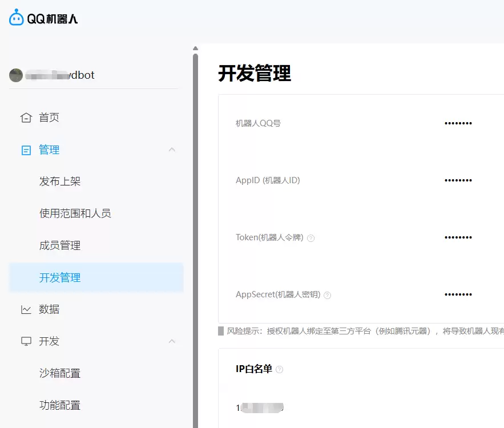Viewport: 504px width, 428px height.
Task: Open the 成员管理 page
Action: [60, 245]
